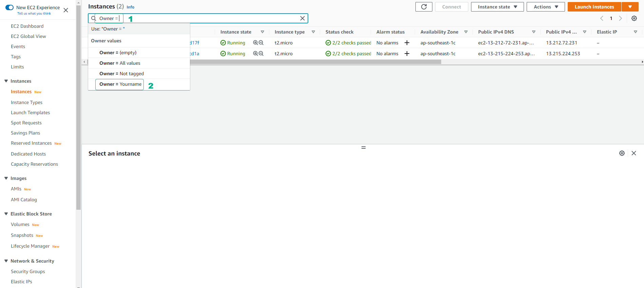The image size is (644, 288).
Task: Clear the Owner filter search box
Action: click(303, 18)
